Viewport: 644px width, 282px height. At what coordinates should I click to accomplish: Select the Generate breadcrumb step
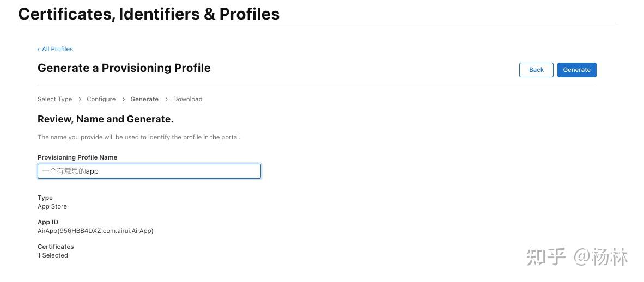144,99
